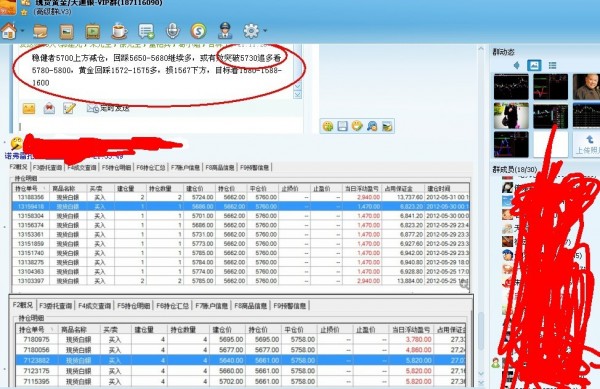Click the emoticon add icon in floating toolbar
This screenshot has width=600, height=389.
click(328, 126)
